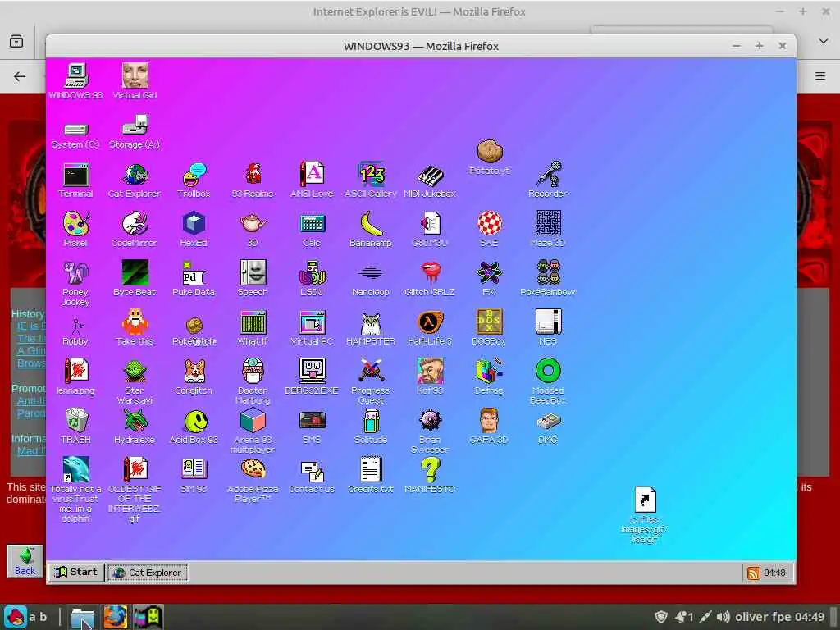Open Progress Quest icon
Screen dimensions: 840x630
coord(371,371)
